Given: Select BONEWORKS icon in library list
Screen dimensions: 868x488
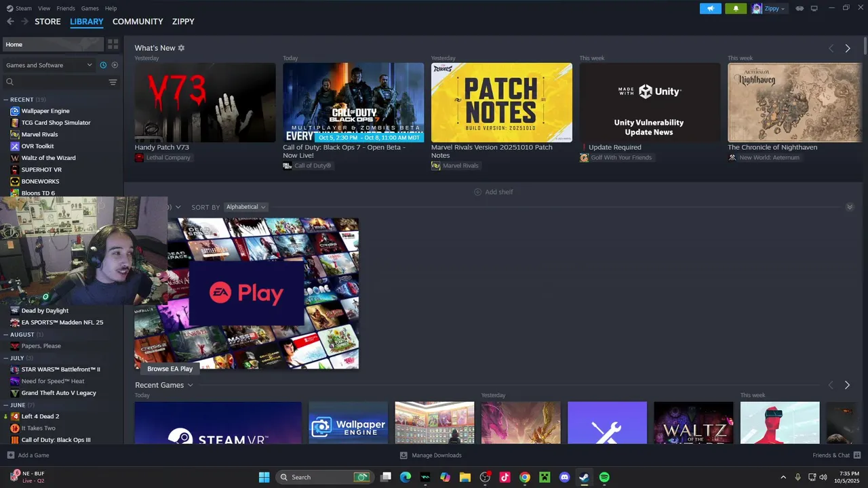Looking at the screenshot, I should [15, 182].
